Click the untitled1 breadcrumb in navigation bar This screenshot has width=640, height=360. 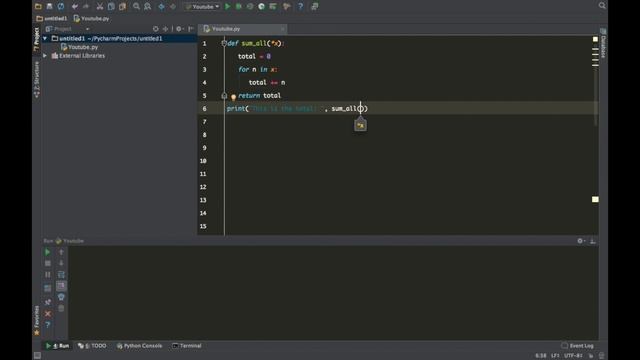tap(52, 18)
